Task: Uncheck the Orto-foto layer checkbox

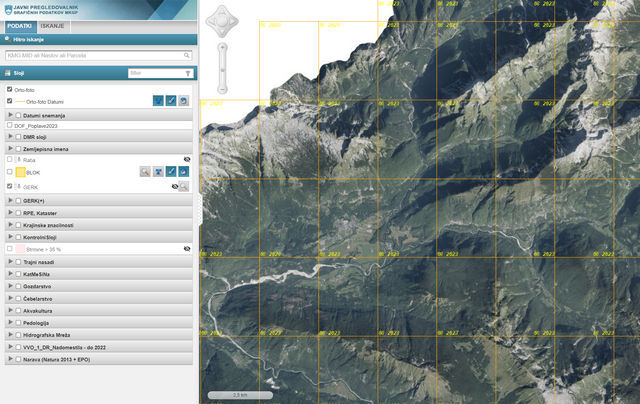Action: coord(10,89)
